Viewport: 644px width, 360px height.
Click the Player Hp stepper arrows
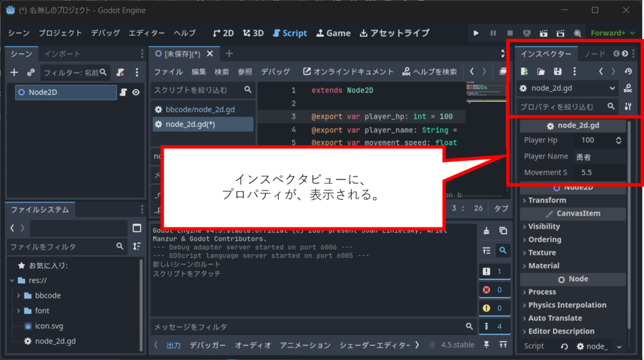point(618,140)
